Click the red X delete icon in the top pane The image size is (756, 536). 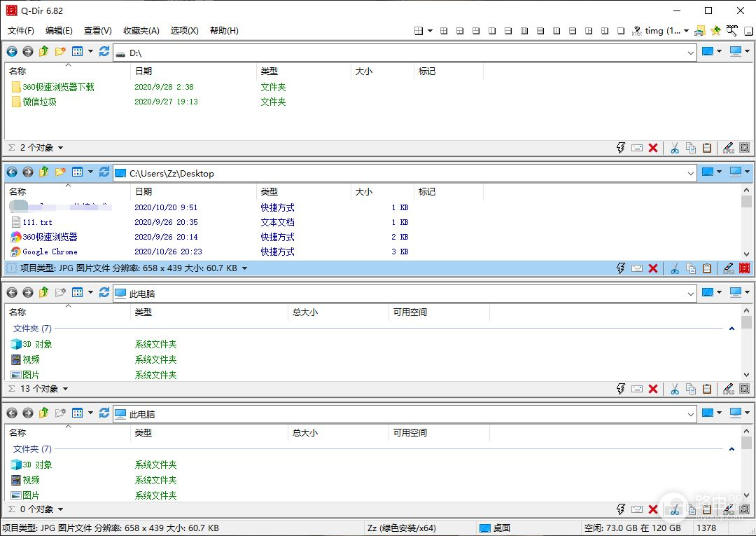pos(653,148)
